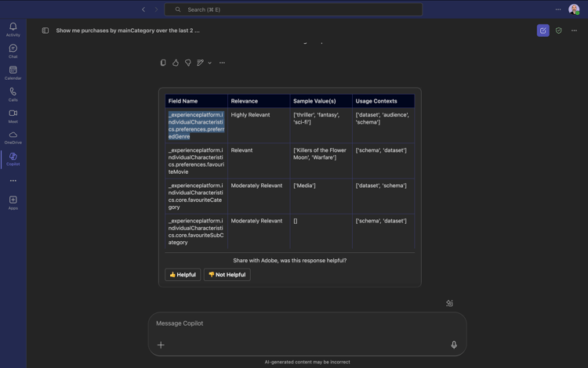Select the favouriteSubCategory field name cell
This screenshot has height=368, width=588.
(x=196, y=231)
